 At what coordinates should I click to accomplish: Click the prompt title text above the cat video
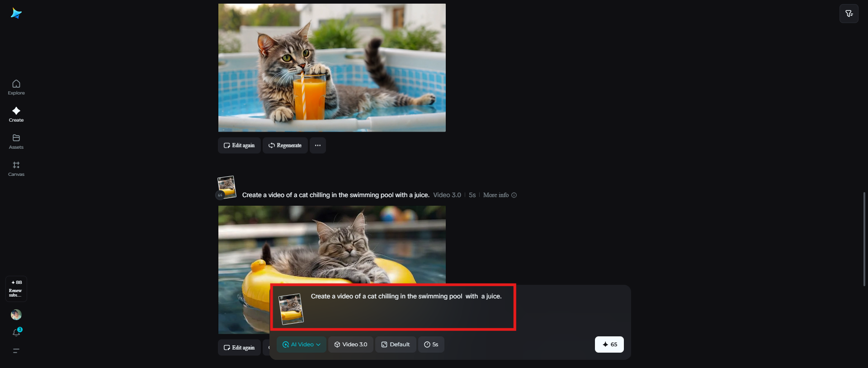coord(335,195)
